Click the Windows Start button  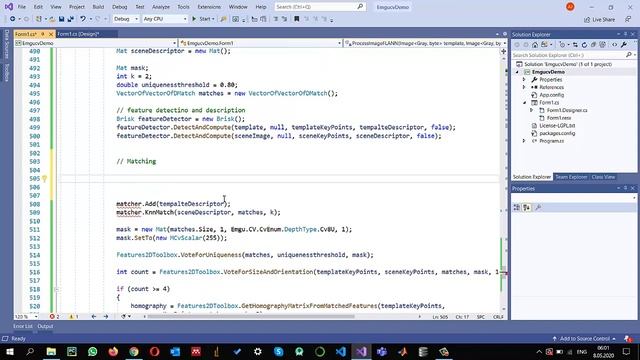click(10, 351)
